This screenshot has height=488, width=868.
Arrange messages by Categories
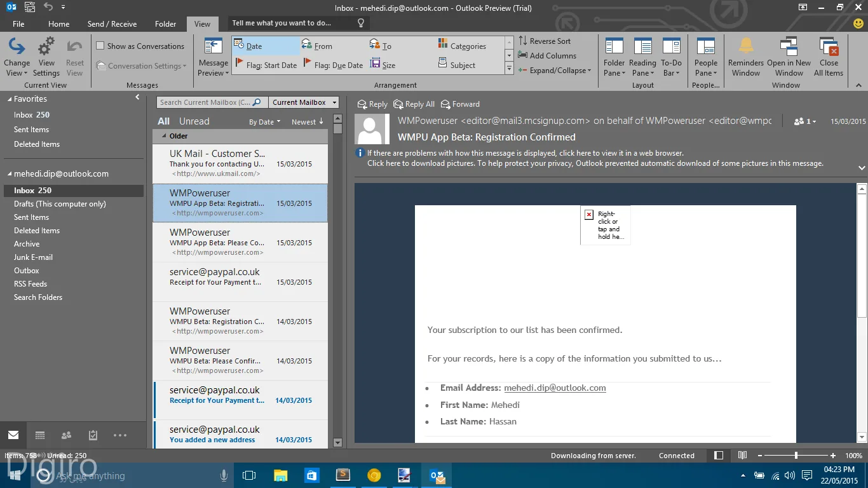(468, 46)
